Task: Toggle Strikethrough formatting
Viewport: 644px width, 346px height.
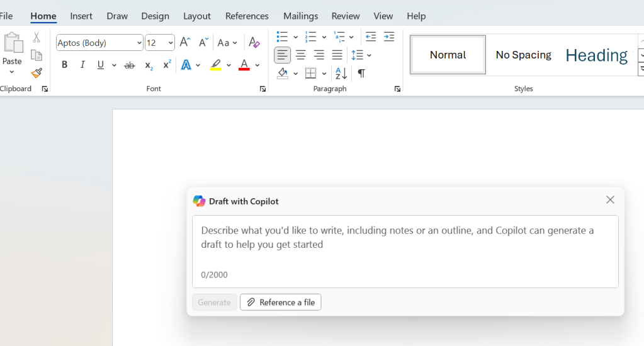Action: (130, 65)
